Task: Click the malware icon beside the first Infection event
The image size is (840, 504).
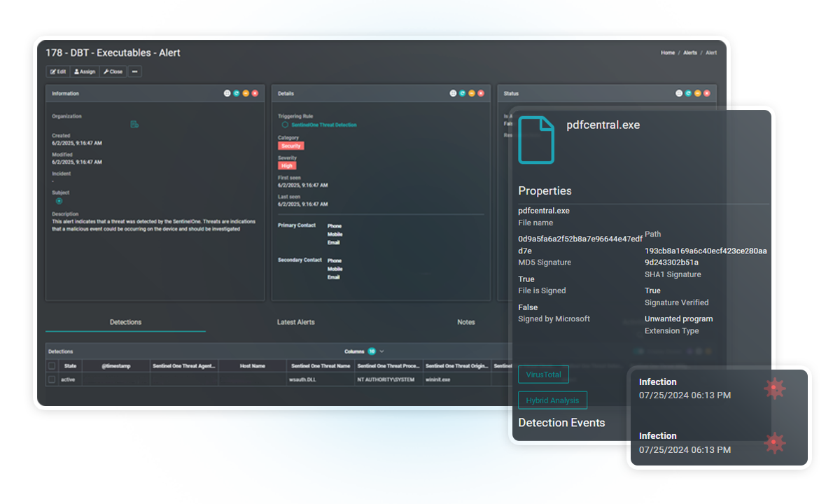Action: 775,388
